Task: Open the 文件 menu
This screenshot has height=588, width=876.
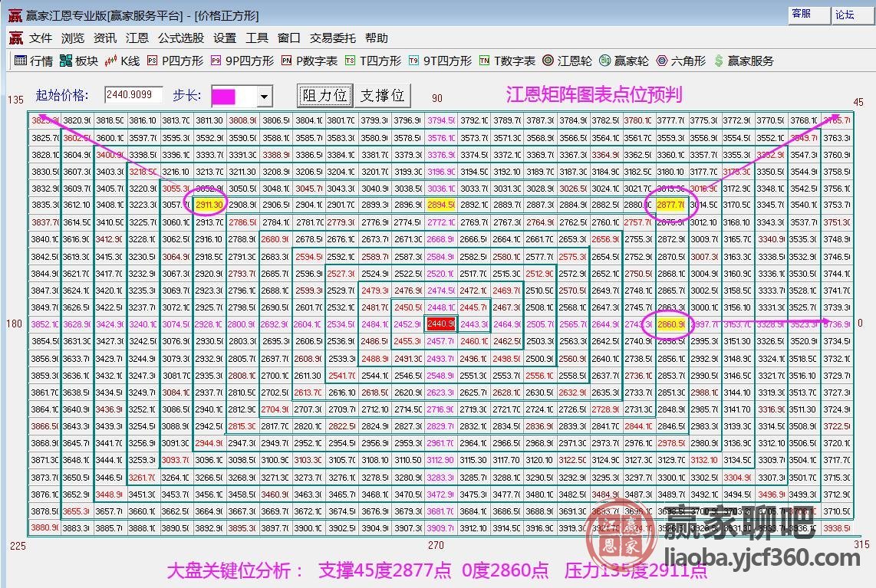Action: click(x=40, y=38)
